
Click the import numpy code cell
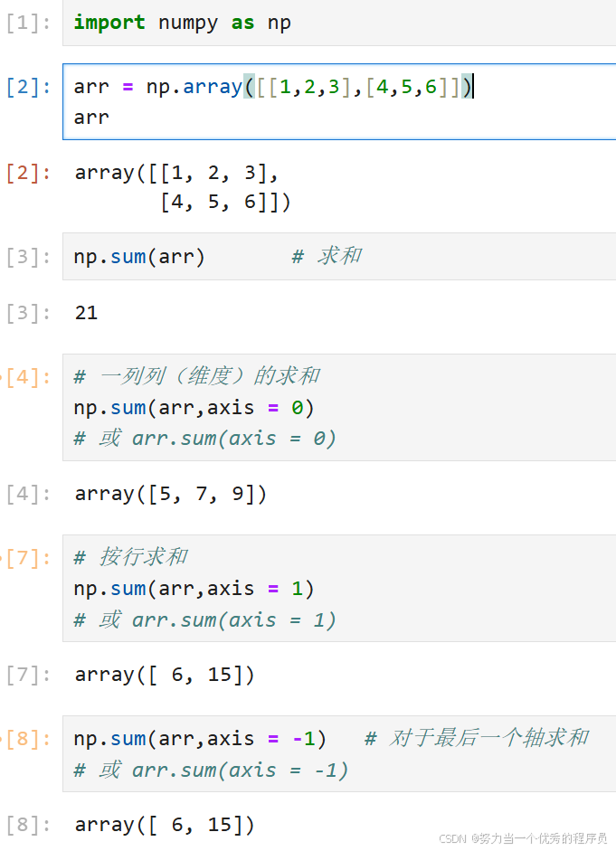(339, 23)
